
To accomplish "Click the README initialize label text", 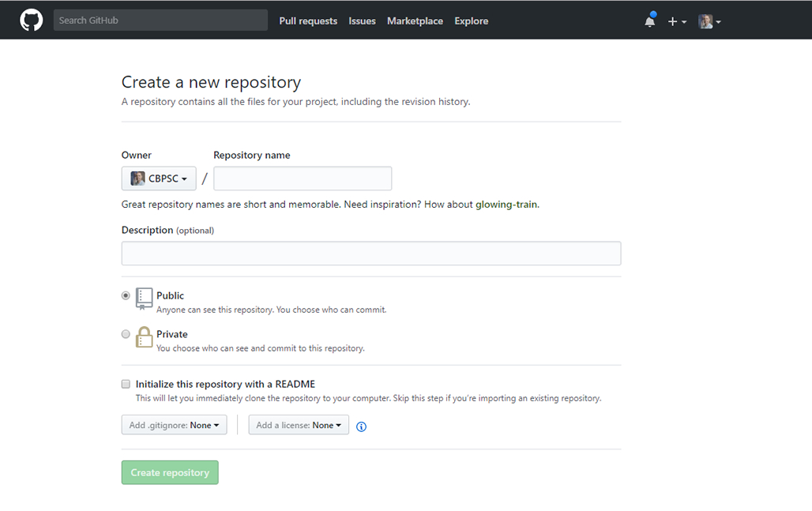I will point(225,384).
